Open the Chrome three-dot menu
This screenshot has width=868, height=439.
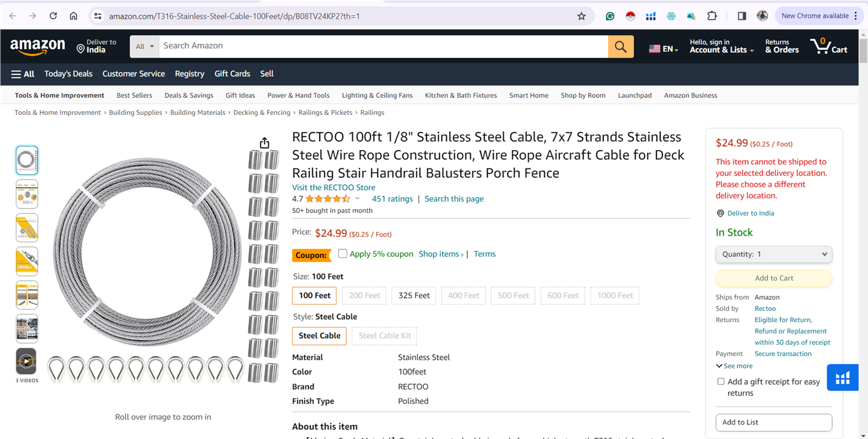(x=855, y=16)
